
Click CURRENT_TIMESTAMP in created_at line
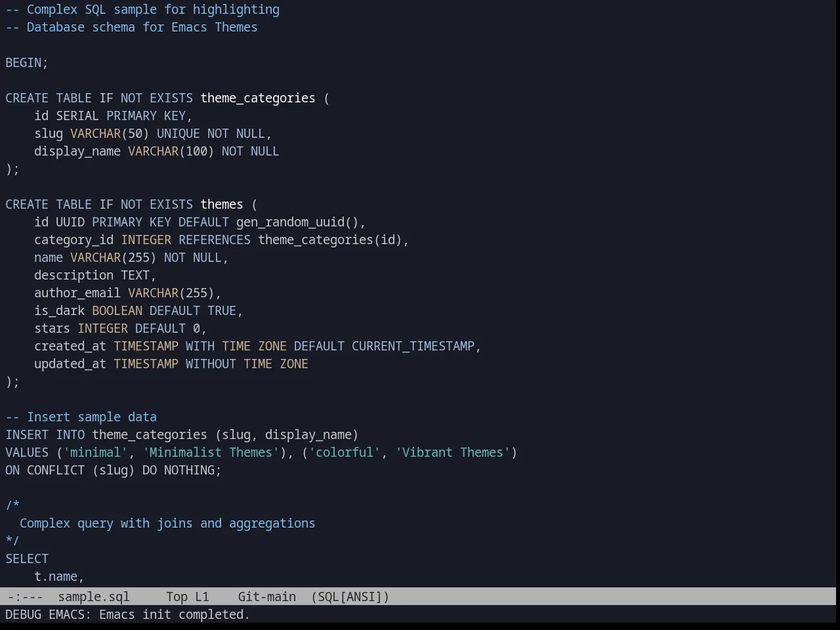click(413, 346)
